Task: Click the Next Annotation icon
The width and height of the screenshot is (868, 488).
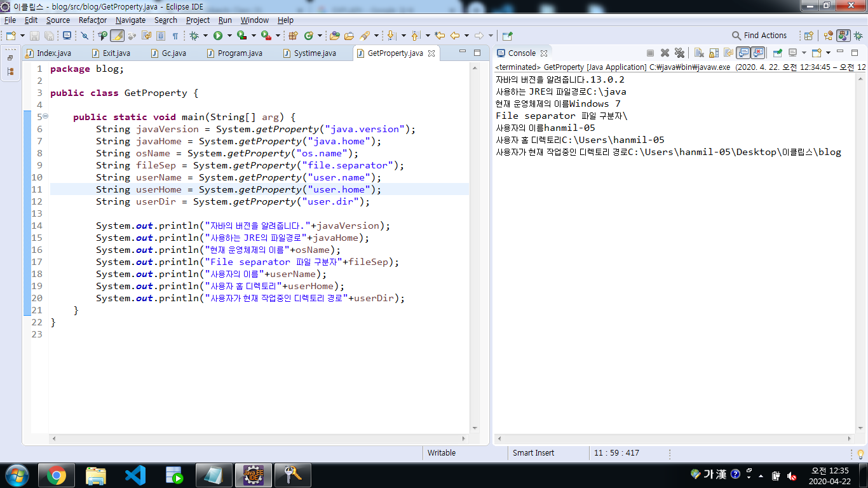Action: pos(391,36)
